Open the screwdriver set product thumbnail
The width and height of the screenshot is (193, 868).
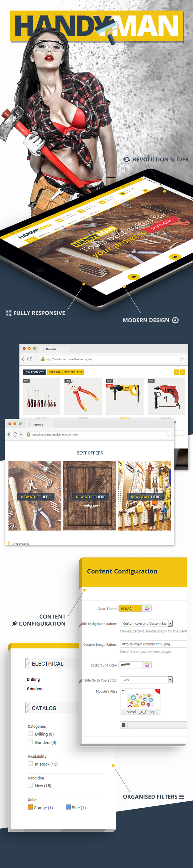coord(41,396)
